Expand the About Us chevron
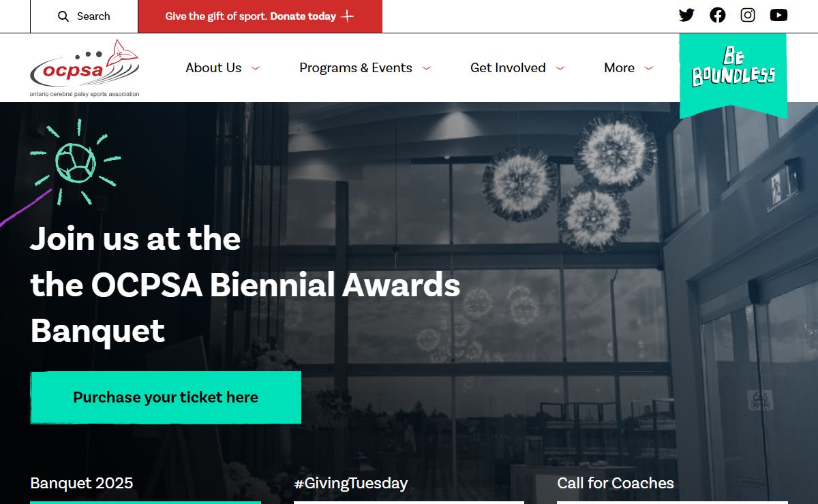This screenshot has height=504, width=818. [256, 68]
